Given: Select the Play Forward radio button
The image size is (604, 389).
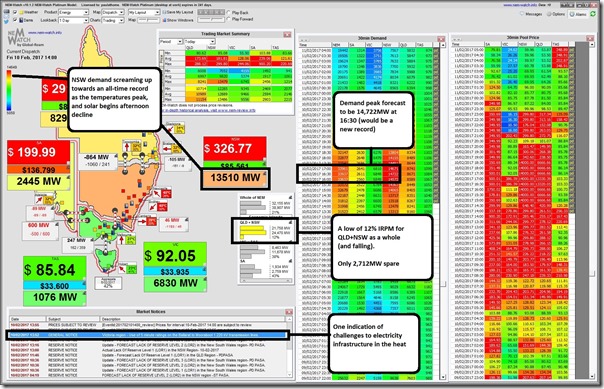Looking at the screenshot, I should click(229, 19).
